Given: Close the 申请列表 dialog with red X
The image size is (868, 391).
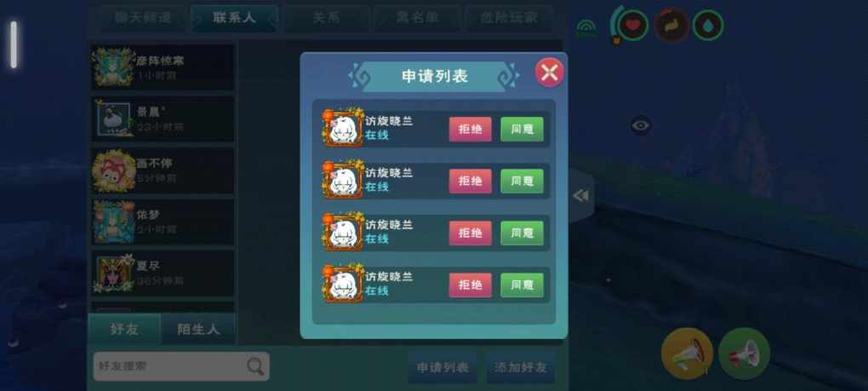Looking at the screenshot, I should 549,73.
